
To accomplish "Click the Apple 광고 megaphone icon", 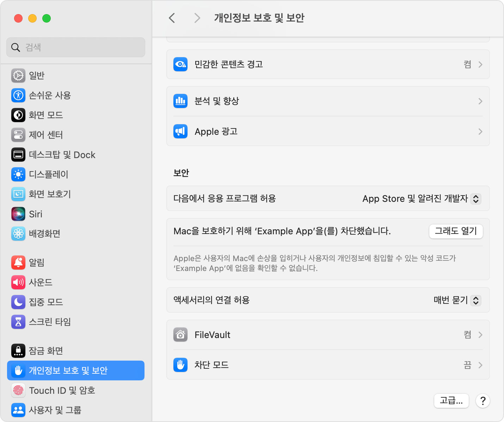I will pyautogui.click(x=180, y=131).
